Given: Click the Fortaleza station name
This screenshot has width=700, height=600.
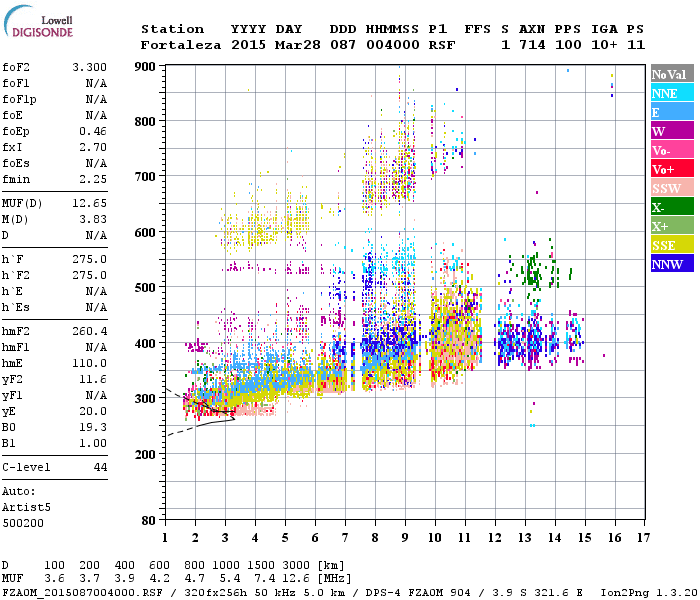Looking at the screenshot, I should pyautogui.click(x=181, y=45).
